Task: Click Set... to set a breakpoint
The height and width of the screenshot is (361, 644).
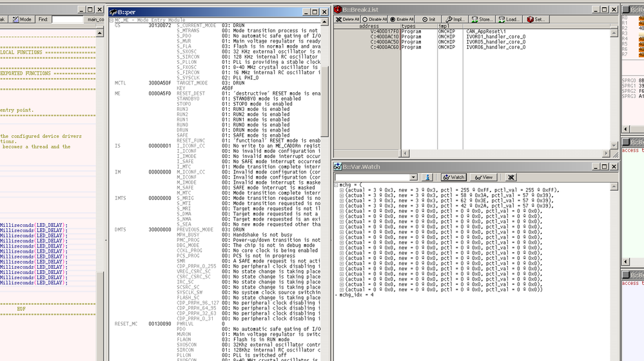Action: (536, 19)
